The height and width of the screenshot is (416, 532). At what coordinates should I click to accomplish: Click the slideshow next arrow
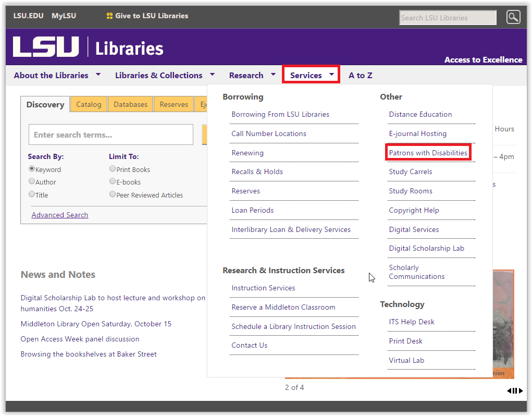521,390
